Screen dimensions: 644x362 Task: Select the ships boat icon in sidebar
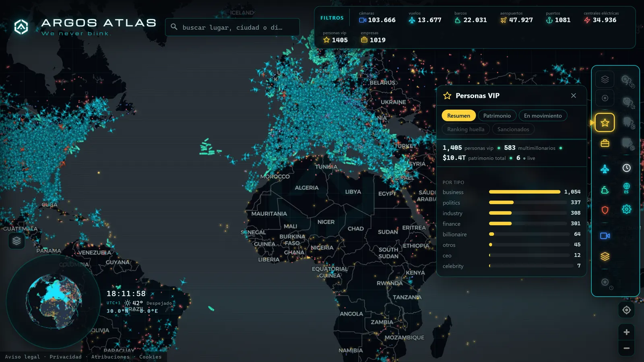coord(605,190)
